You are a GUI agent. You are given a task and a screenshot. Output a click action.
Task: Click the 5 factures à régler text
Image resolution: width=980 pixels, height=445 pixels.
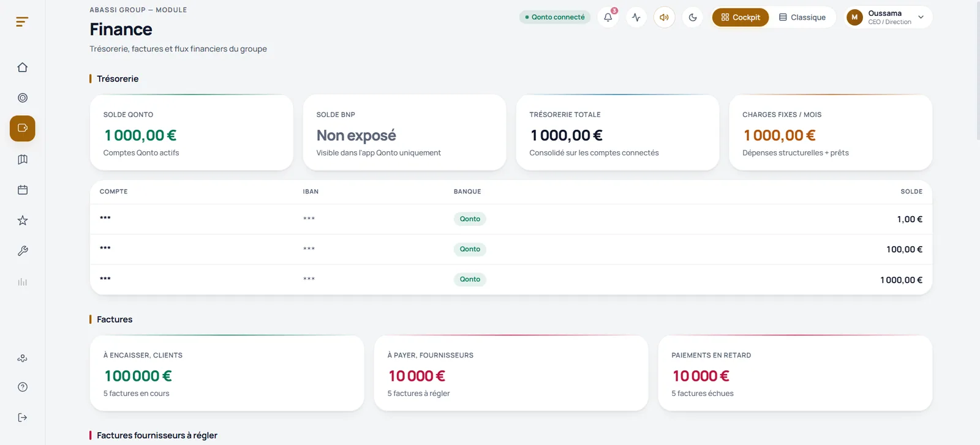coord(418,394)
